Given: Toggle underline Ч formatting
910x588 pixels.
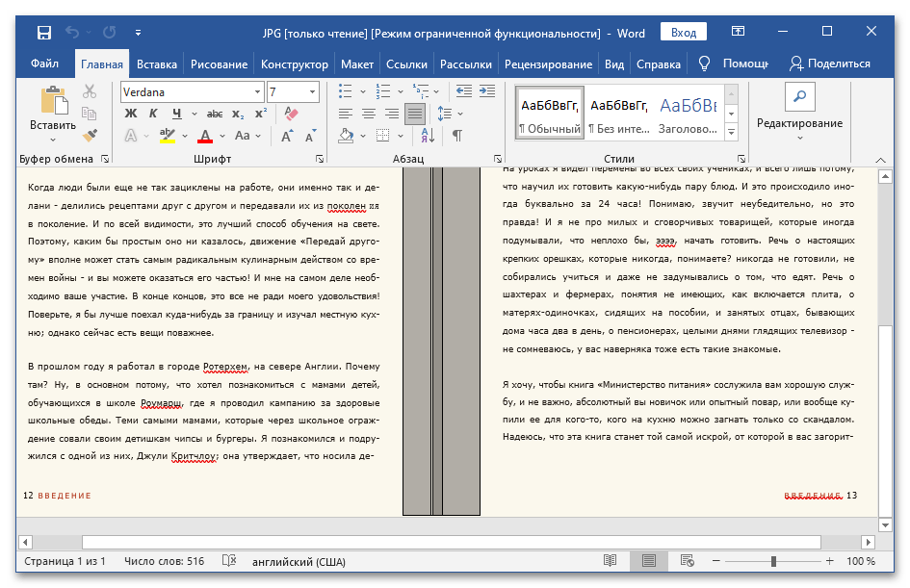Looking at the screenshot, I should tap(176, 114).
